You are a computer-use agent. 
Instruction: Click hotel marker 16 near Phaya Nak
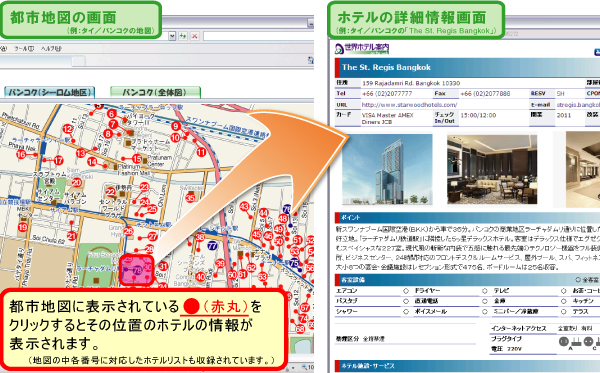point(21,155)
